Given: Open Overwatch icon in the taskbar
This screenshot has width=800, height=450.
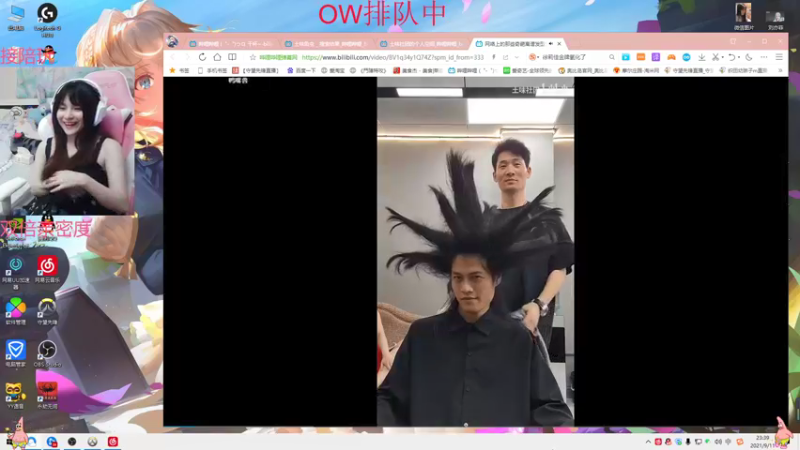Looking at the screenshot, I should 92,442.
